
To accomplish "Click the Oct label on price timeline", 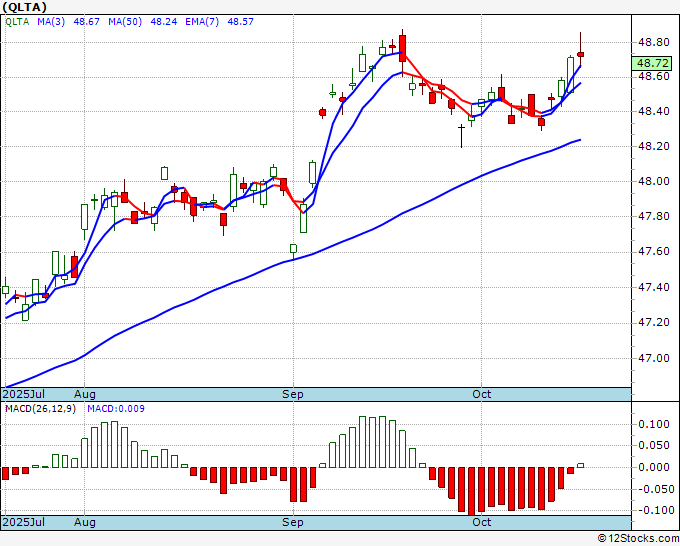I will [x=481, y=394].
